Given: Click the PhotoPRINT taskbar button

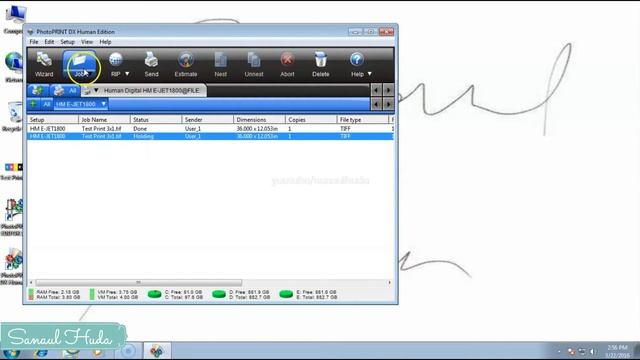Looking at the screenshot, I should point(157,351).
